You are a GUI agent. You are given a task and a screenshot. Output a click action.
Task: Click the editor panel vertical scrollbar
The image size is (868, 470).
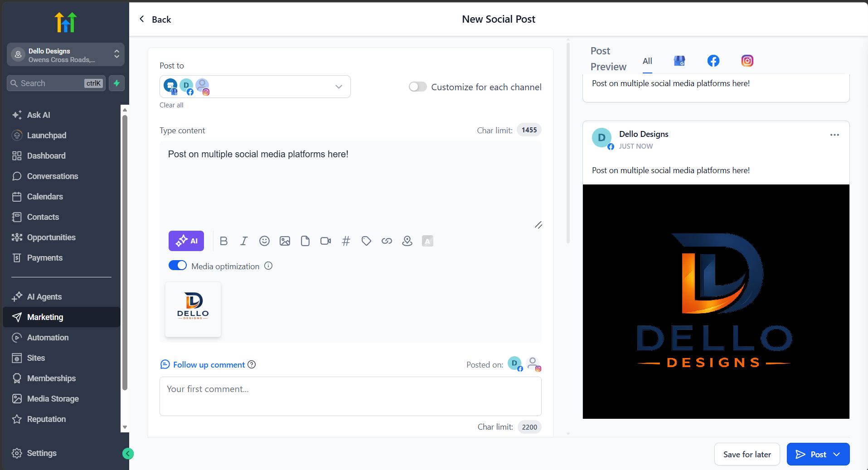568,142
